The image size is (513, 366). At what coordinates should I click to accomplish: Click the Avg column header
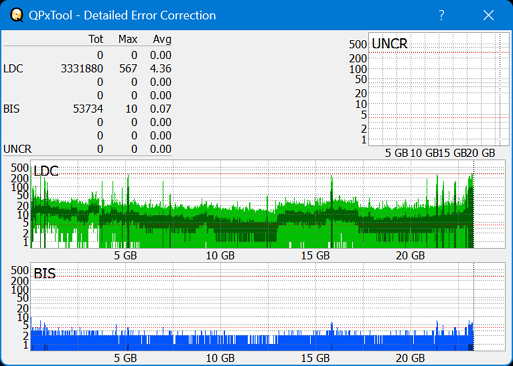(162, 39)
